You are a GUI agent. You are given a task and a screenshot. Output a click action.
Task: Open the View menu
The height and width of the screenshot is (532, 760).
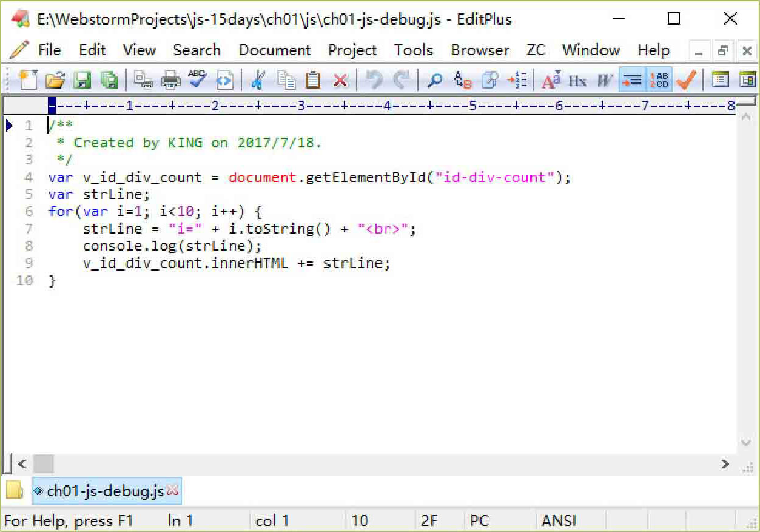click(x=140, y=50)
